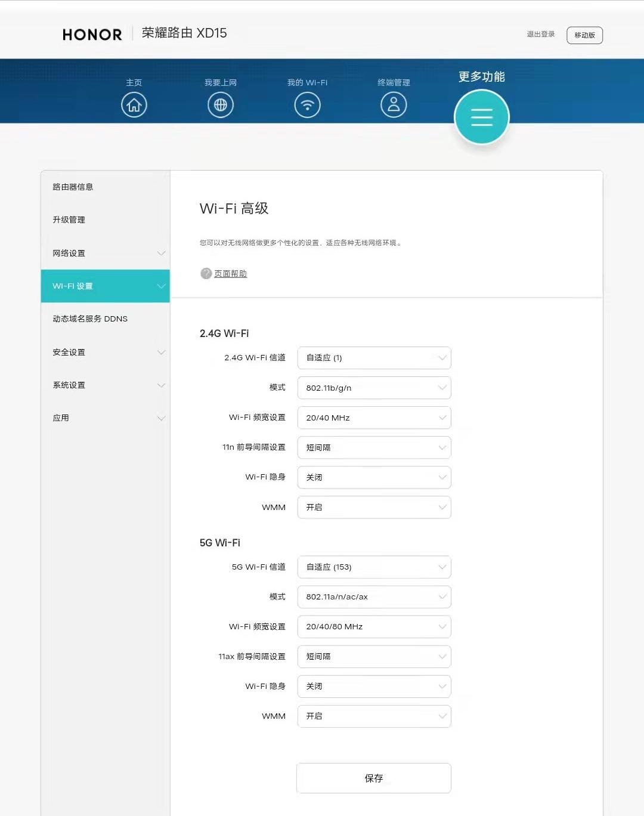Open the 主页 home icon
Screen dimensions: 644x816
tap(134, 104)
